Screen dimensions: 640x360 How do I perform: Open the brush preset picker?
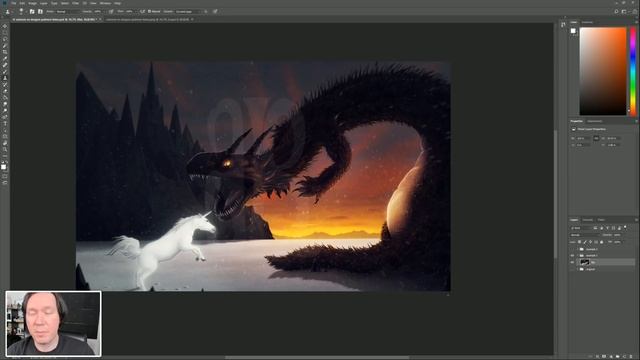[21, 11]
